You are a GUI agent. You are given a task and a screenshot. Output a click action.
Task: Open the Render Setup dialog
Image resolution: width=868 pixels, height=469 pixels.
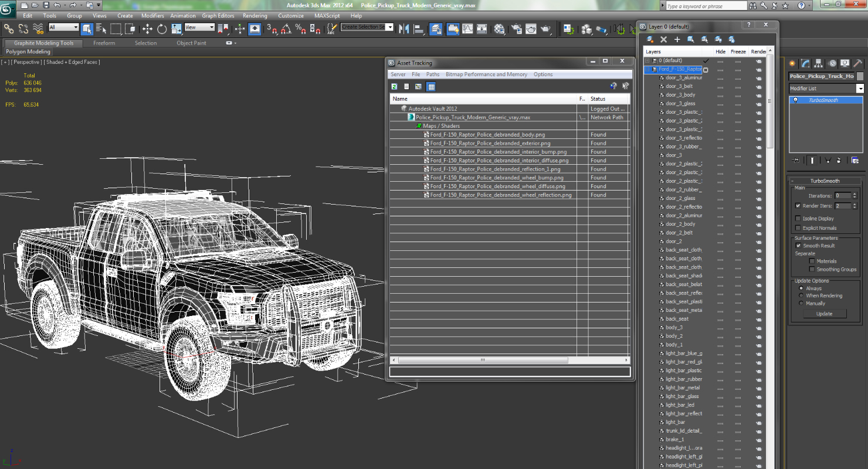[517, 28]
